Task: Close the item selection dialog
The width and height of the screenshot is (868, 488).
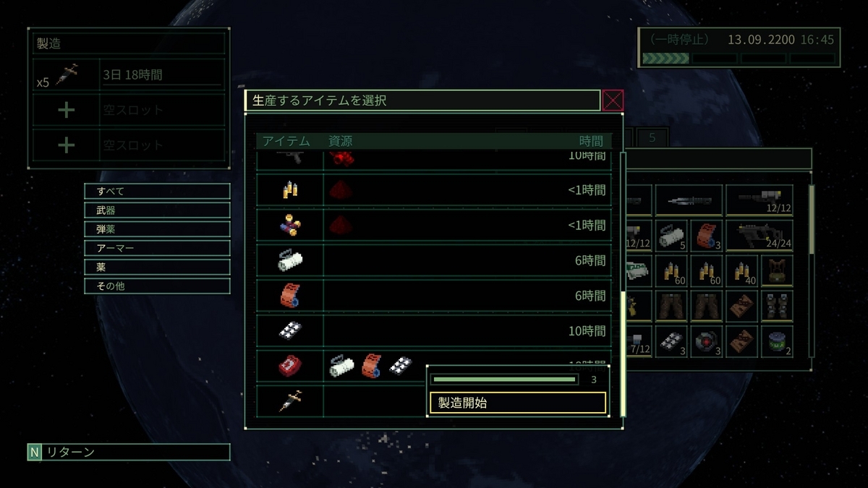Action: pos(613,100)
